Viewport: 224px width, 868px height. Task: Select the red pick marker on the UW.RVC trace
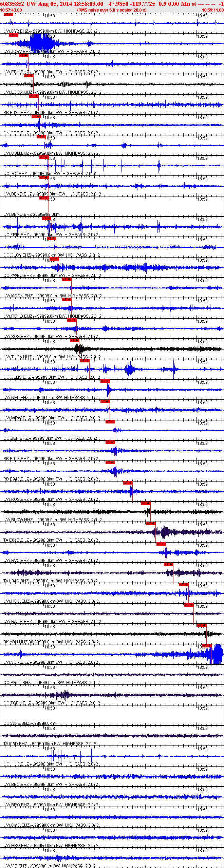tap(161, 544)
